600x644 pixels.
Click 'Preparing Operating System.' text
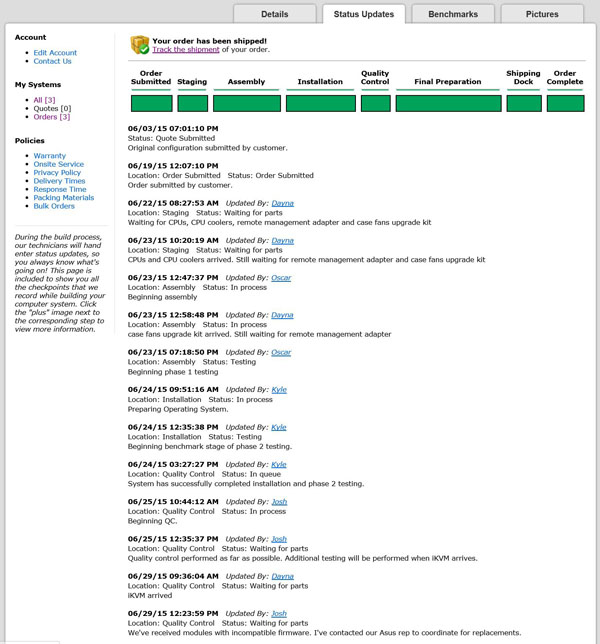click(178, 409)
